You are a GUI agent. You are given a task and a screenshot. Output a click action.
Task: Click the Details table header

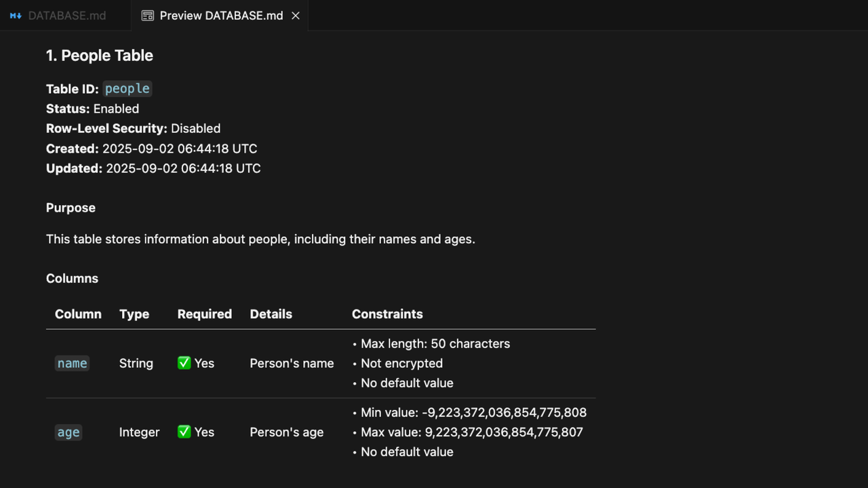click(x=271, y=314)
